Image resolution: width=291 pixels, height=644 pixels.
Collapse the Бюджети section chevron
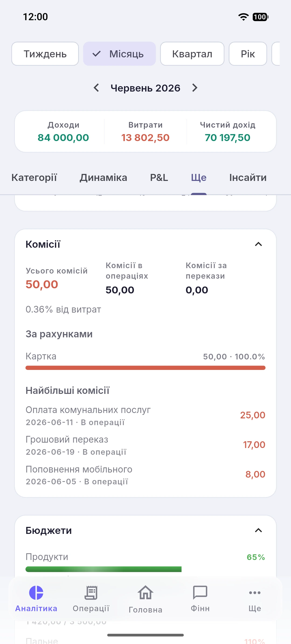(x=258, y=530)
